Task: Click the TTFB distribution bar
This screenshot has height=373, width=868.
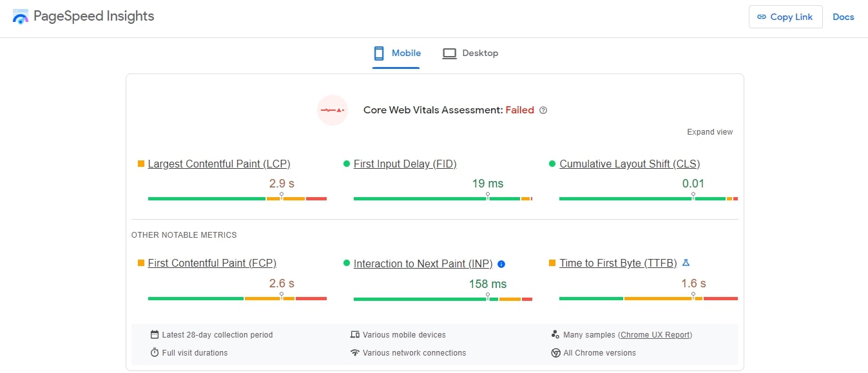Action: click(648, 298)
